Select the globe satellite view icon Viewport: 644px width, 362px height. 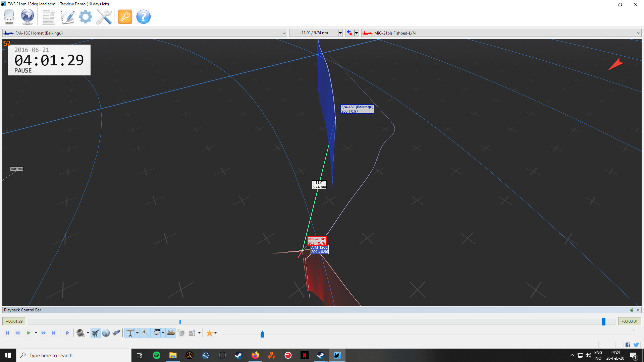pyautogui.click(x=106, y=333)
